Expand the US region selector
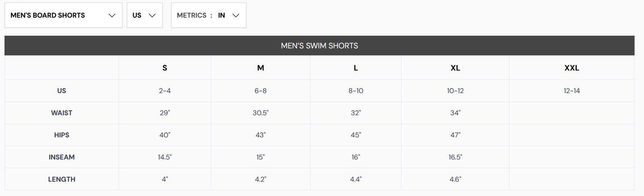The height and width of the screenshot is (196, 644). click(145, 15)
